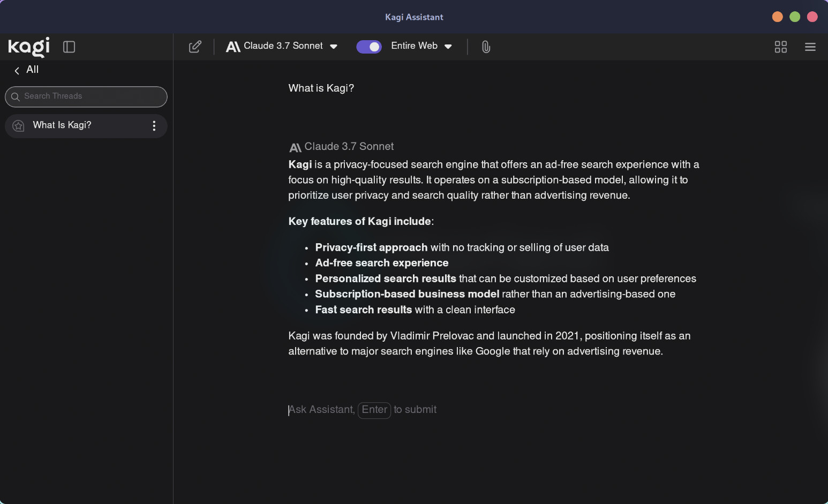Open the grid apps icon

point(780,47)
